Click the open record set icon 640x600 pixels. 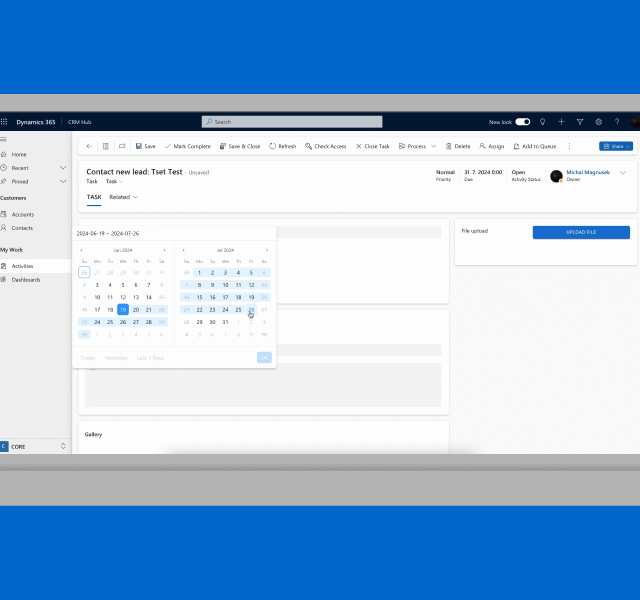tap(106, 146)
